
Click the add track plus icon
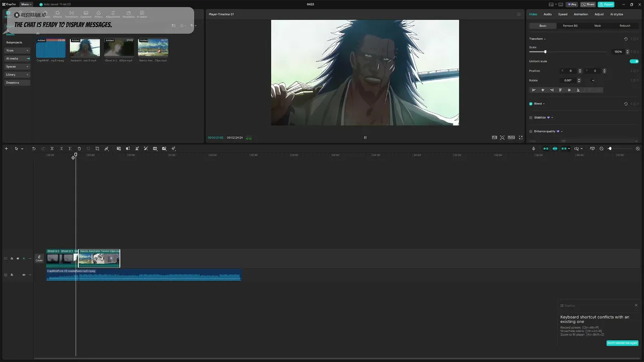(x=6, y=149)
